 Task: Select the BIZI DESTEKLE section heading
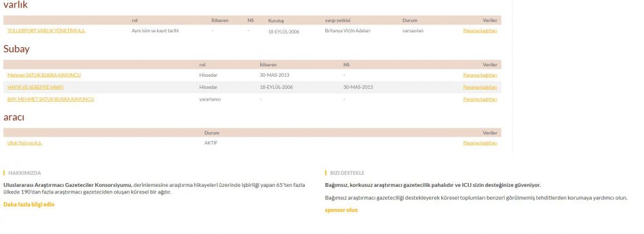(x=347, y=173)
